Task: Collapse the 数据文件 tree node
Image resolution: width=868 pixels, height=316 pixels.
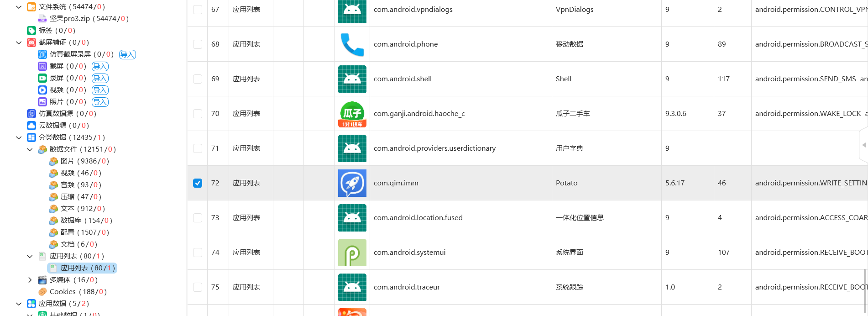Action: 30,149
